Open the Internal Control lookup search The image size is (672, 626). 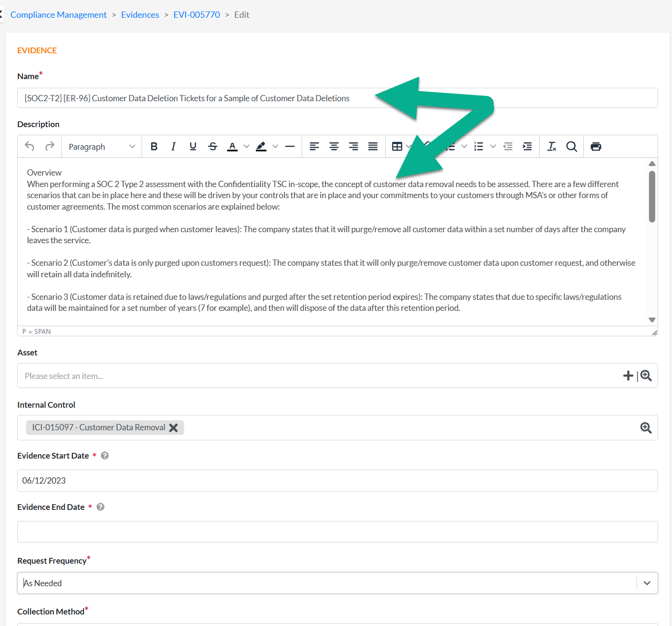[646, 427]
